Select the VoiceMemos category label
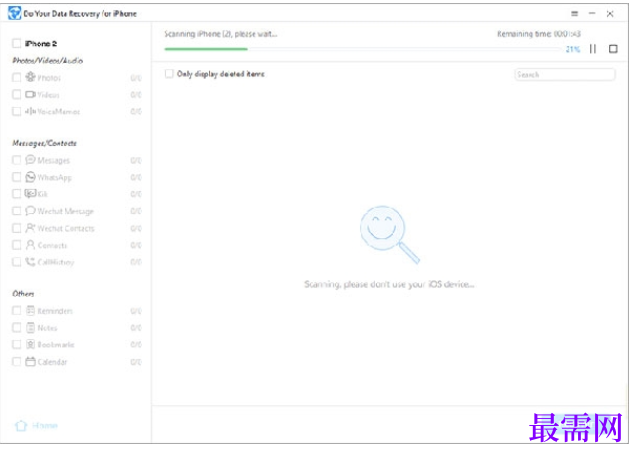The height and width of the screenshot is (459, 641). [58, 112]
